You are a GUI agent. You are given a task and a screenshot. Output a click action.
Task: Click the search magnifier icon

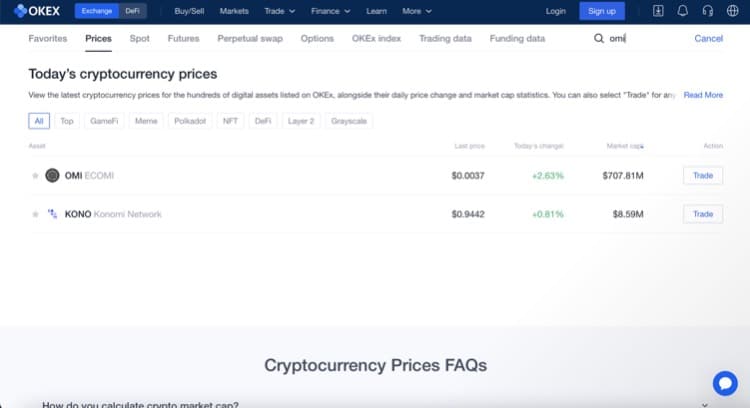[x=599, y=39]
